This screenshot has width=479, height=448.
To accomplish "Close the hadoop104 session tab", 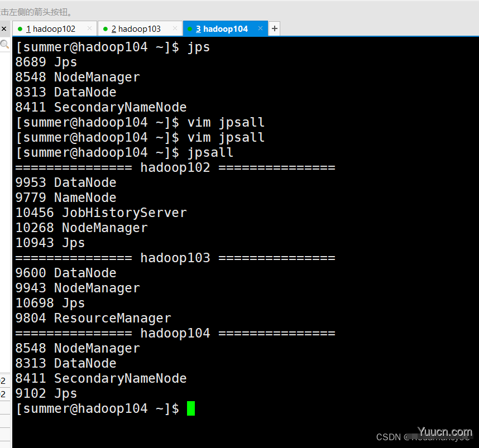I will coord(260,28).
